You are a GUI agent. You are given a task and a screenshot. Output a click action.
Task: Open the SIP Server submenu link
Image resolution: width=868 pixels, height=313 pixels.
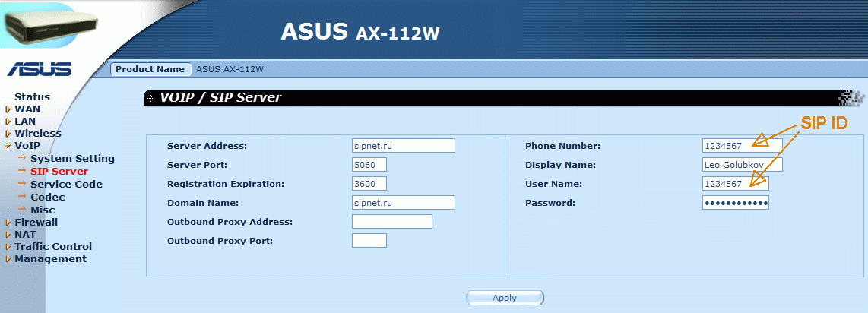(59, 172)
